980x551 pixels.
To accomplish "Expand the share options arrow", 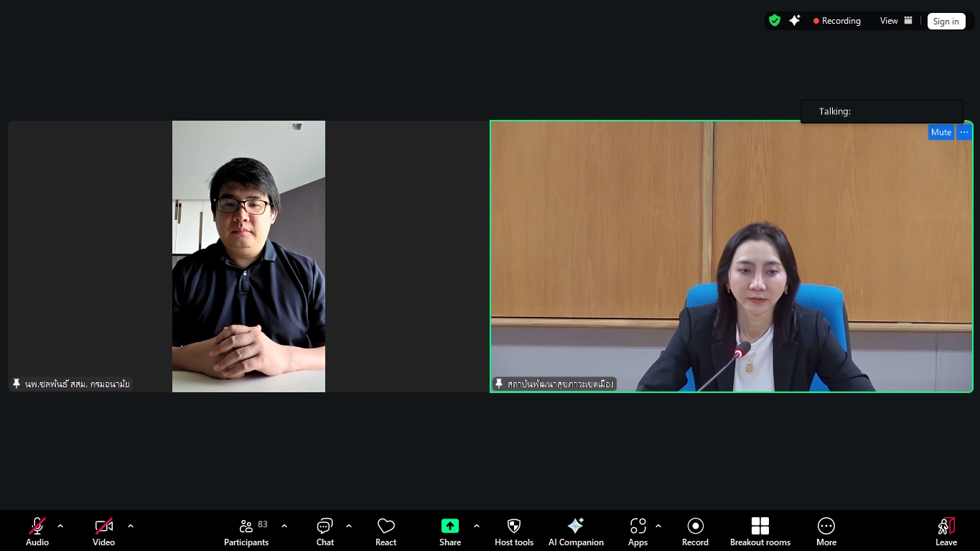I will (x=477, y=526).
